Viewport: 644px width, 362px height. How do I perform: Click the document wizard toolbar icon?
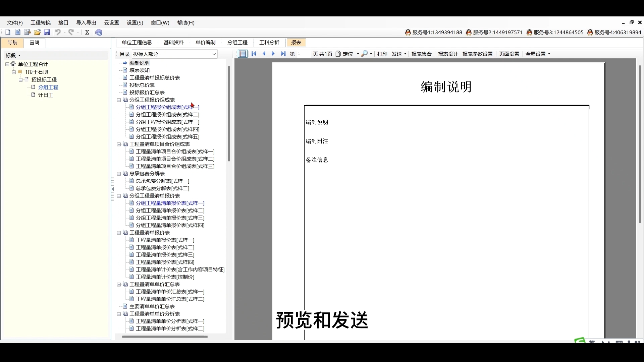coord(28,32)
